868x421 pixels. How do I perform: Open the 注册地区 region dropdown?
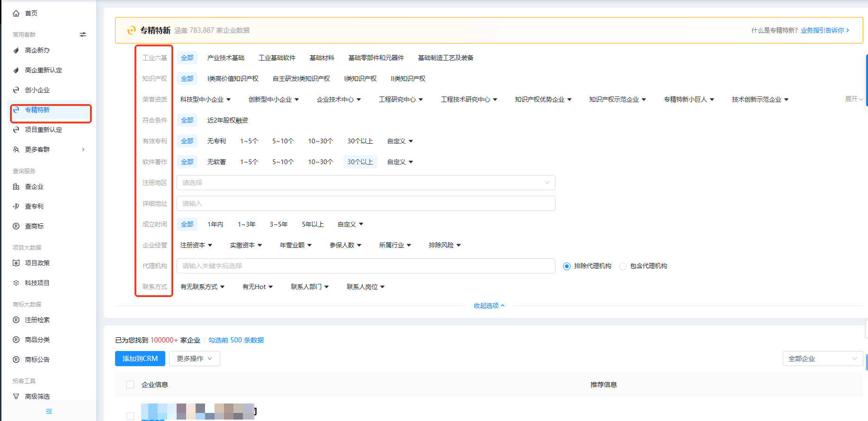click(x=366, y=183)
